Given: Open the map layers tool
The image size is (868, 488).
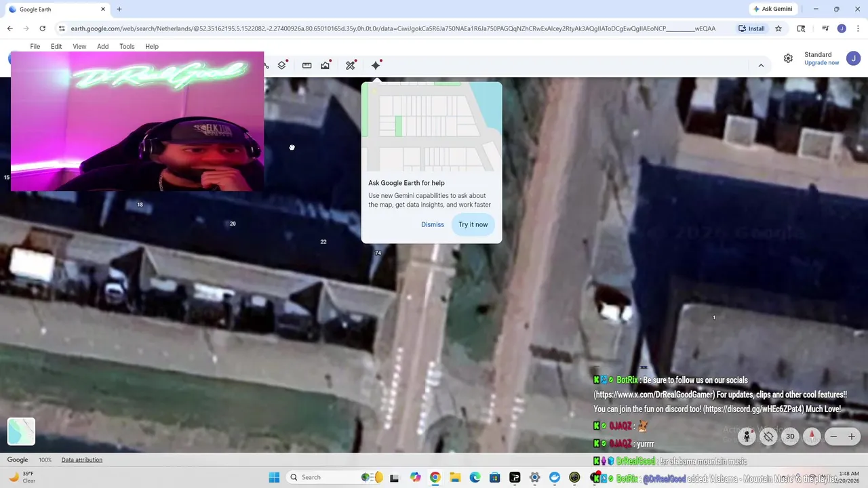Looking at the screenshot, I should click(282, 65).
